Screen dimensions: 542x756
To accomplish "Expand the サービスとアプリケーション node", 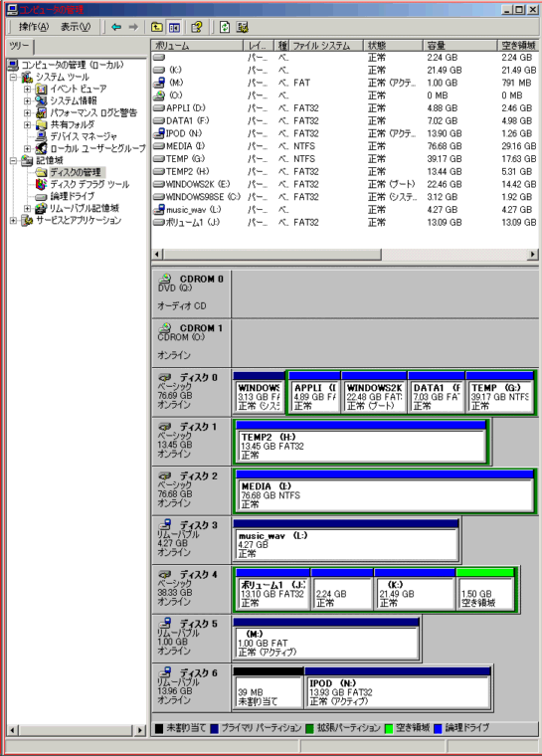I will 13,221.
